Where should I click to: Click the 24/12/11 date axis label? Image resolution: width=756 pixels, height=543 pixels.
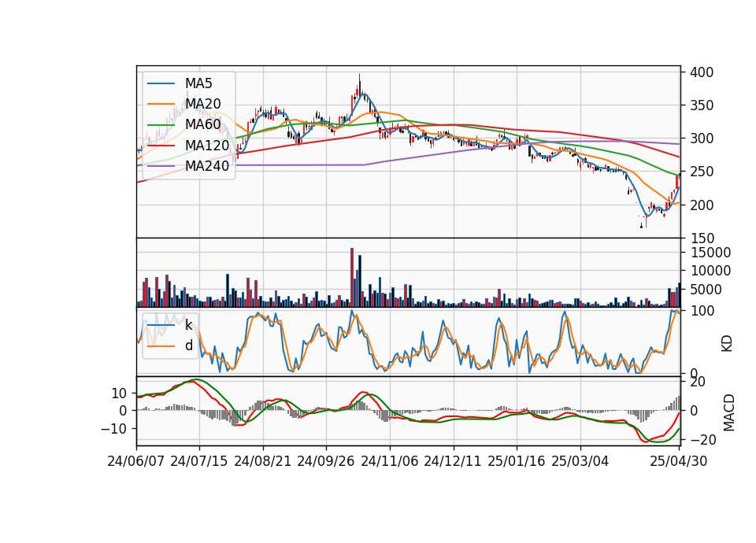tap(453, 461)
